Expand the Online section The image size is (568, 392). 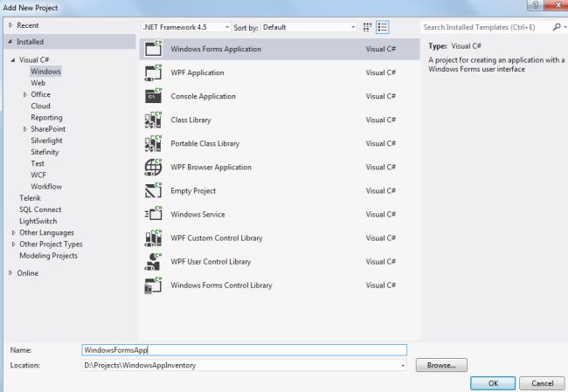[x=10, y=272]
